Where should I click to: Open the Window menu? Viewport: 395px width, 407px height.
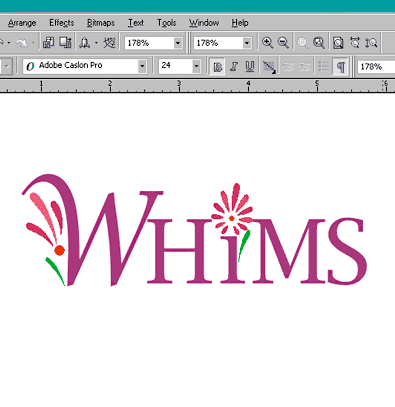point(204,23)
